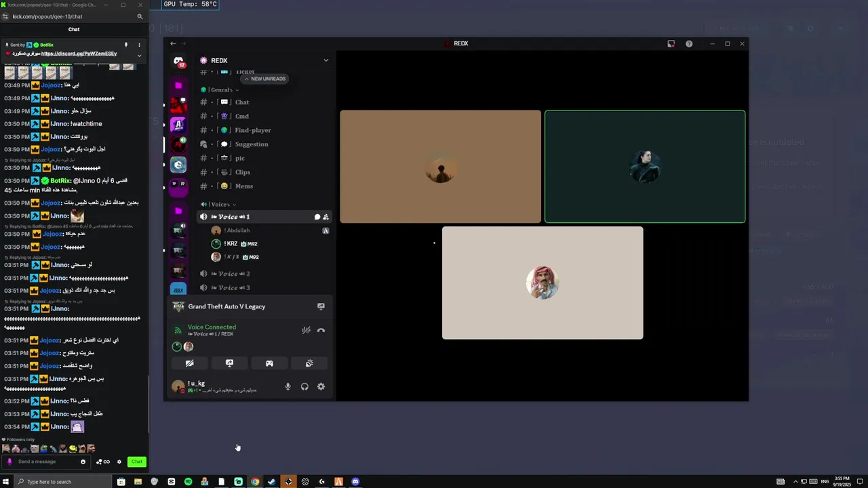This screenshot has height=488, width=868.
Task: Open channel points icon next to infinity
Action: 99,462
